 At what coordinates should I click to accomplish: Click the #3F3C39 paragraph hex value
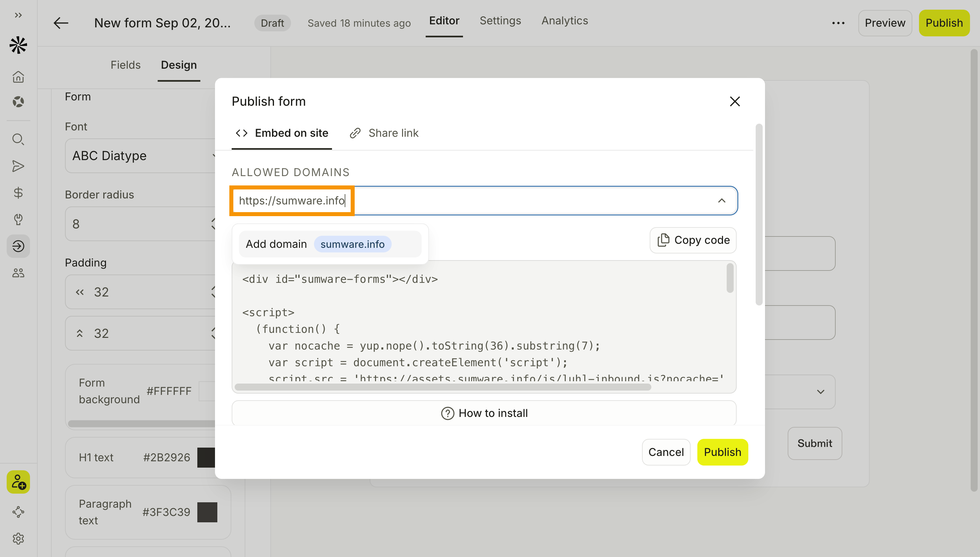(x=166, y=512)
